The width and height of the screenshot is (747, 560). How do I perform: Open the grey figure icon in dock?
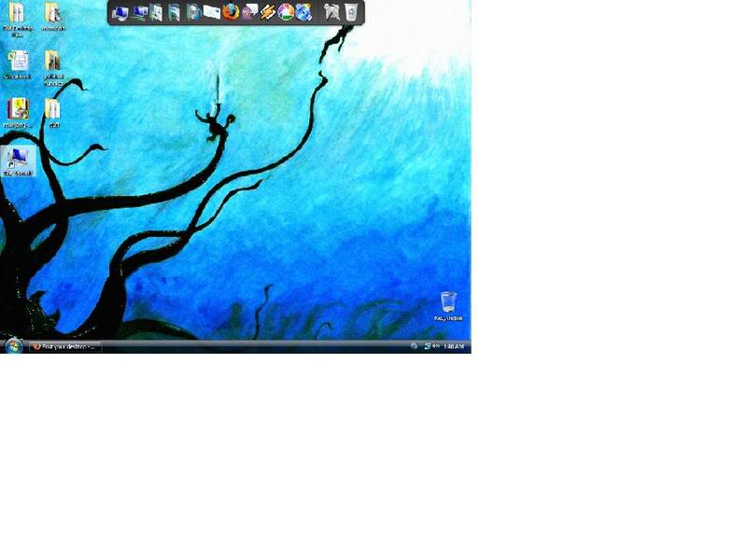click(x=331, y=12)
